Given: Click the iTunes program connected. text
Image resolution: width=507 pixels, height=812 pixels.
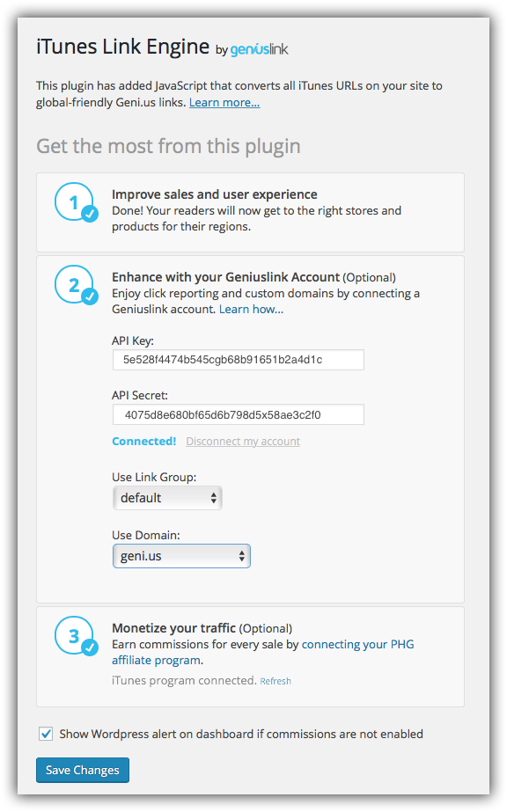Looking at the screenshot, I should [184, 680].
